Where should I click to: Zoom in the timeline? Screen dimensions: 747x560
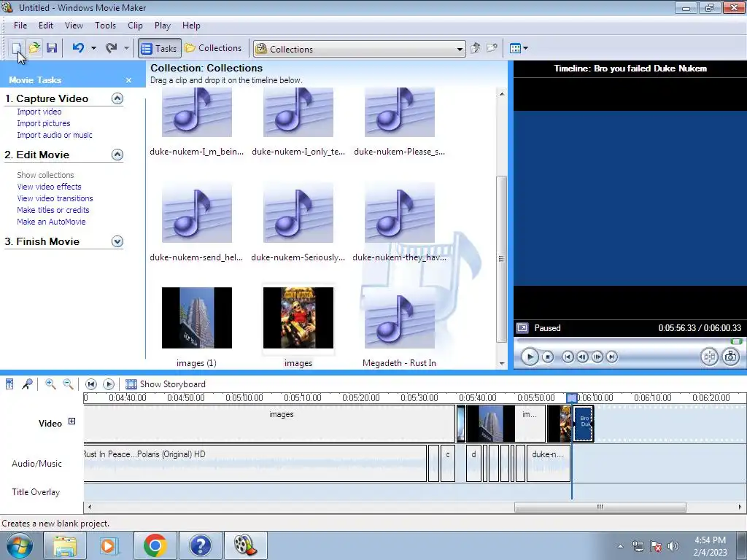click(50, 384)
